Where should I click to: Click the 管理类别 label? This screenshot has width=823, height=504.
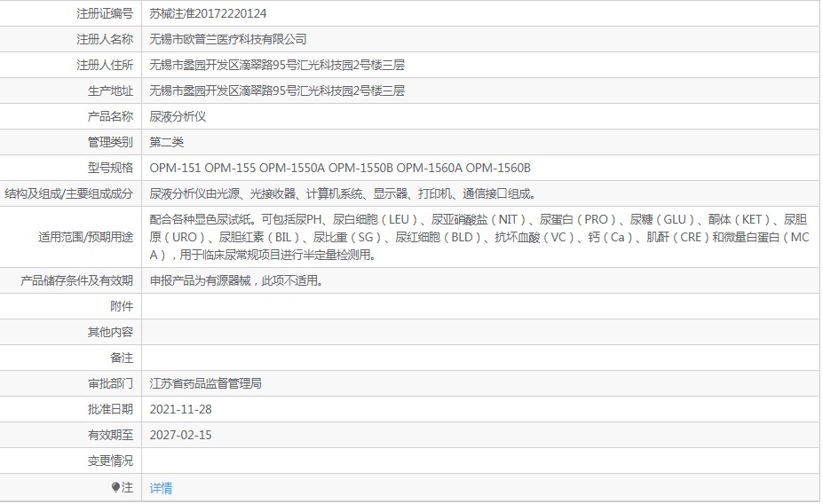(110, 142)
